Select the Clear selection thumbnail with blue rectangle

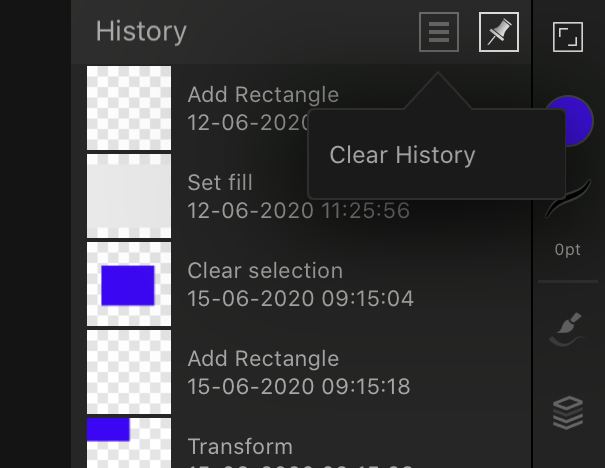[129, 284]
